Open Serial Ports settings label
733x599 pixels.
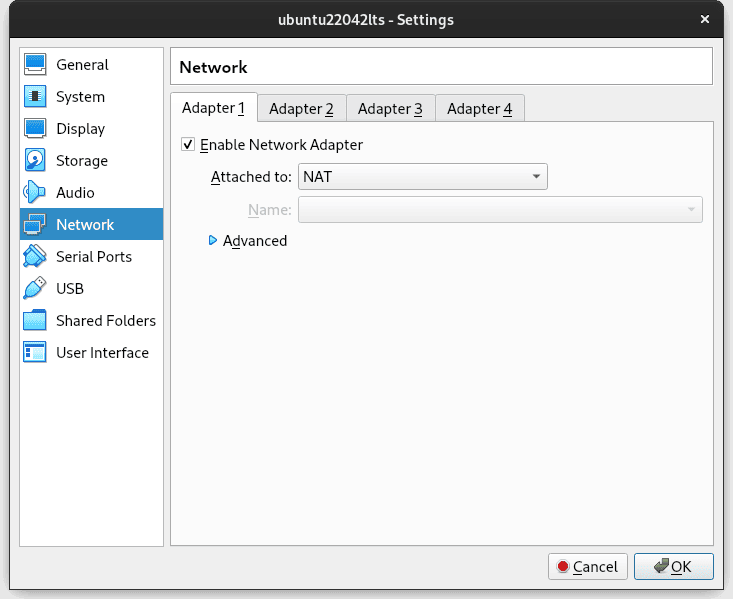point(94,257)
